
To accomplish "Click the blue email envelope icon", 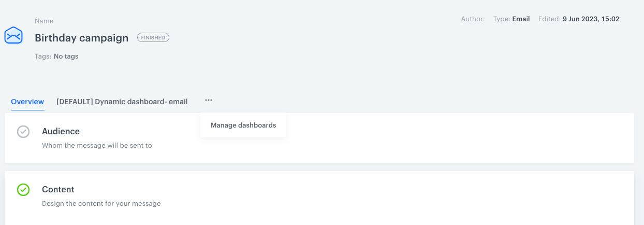I will [x=13, y=35].
